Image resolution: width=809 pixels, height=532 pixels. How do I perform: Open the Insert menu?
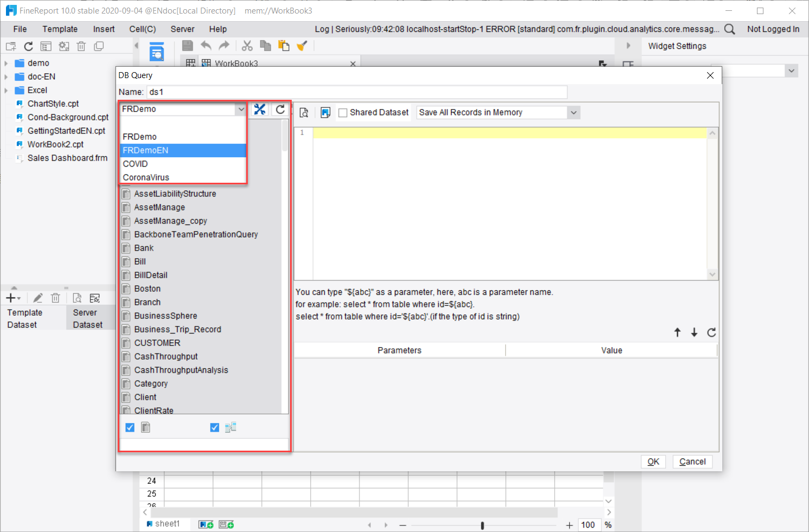(x=104, y=29)
